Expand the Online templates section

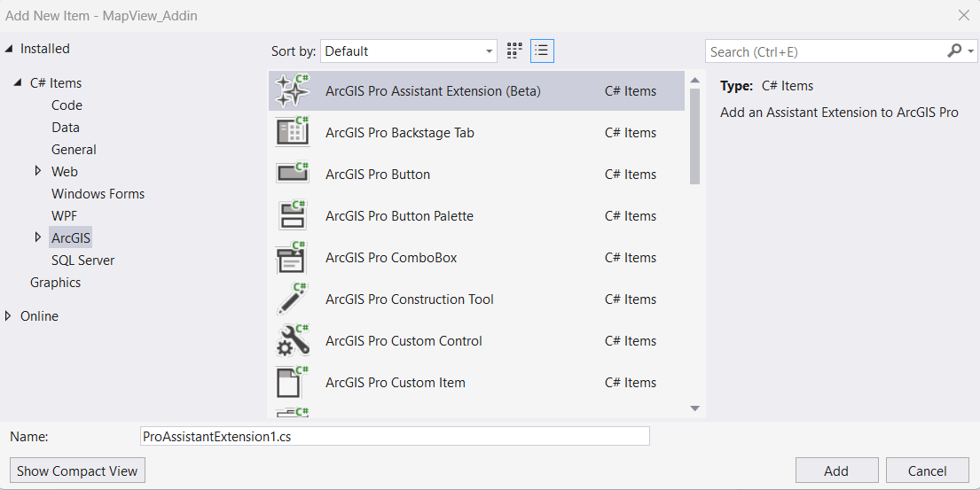tap(9, 315)
